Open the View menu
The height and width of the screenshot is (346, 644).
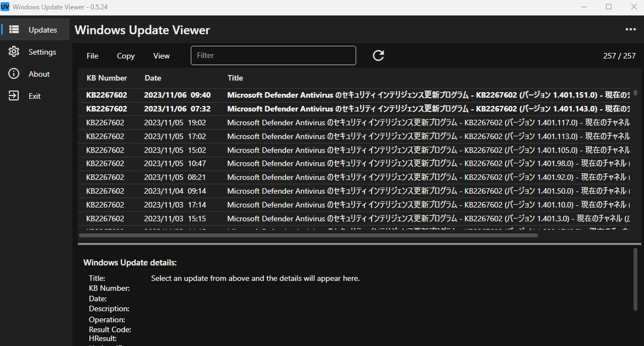[x=162, y=56]
